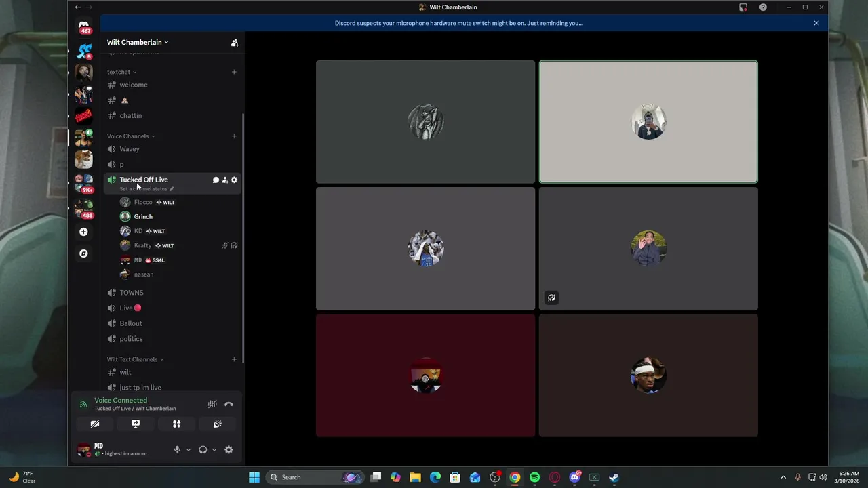The height and width of the screenshot is (488, 868).
Task: Collapse the Voice Channels category
Action: click(x=131, y=136)
